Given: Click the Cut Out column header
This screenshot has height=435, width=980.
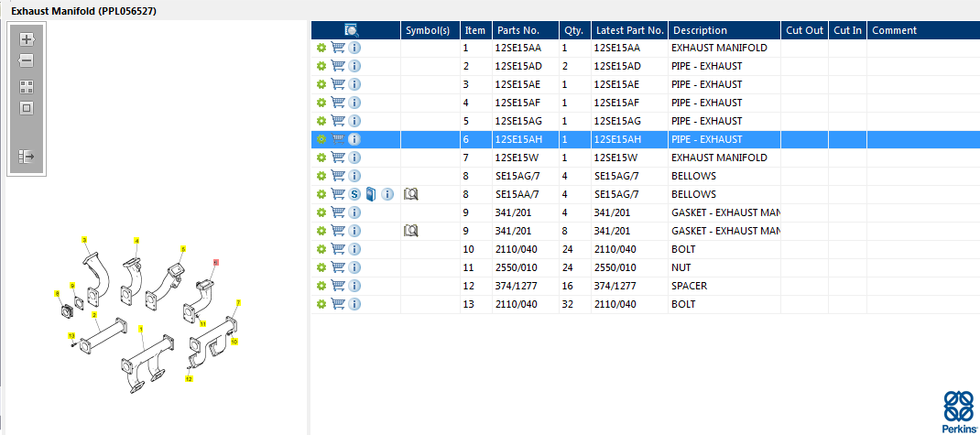Looking at the screenshot, I should (804, 30).
